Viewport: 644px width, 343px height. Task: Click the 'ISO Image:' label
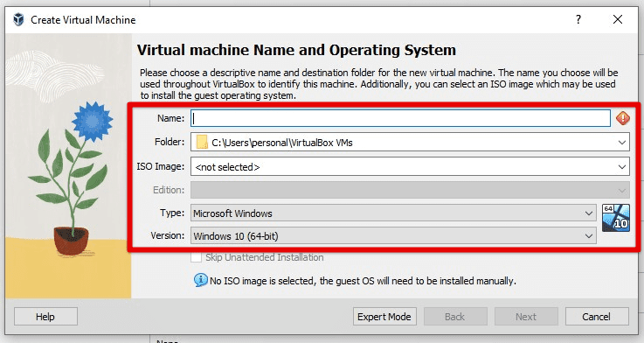click(161, 166)
